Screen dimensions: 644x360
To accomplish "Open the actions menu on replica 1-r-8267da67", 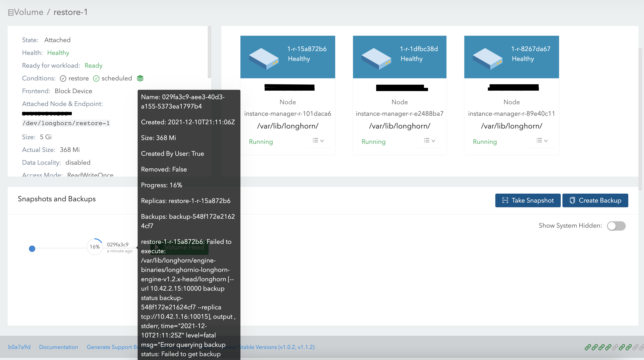I will pos(541,140).
